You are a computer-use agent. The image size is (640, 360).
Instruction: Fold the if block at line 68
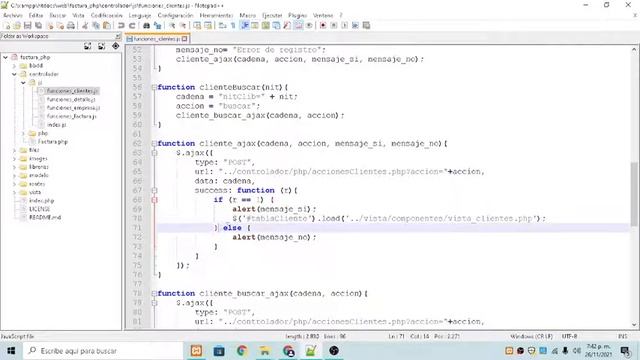coord(154,200)
